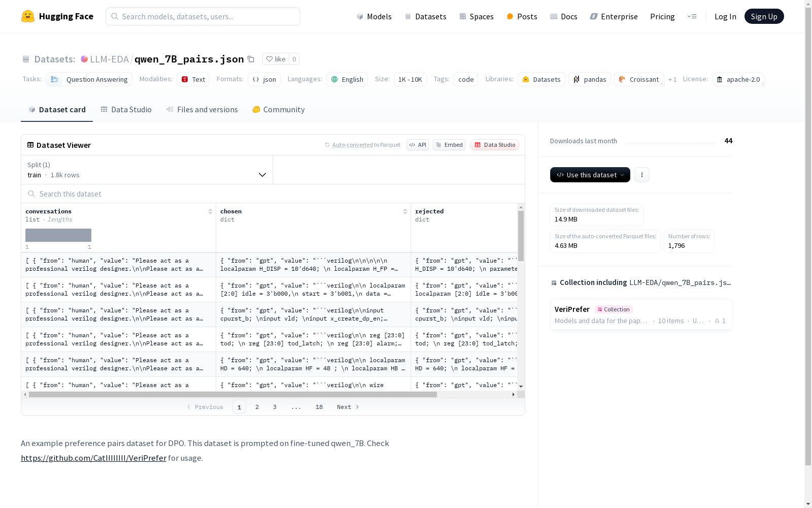Click the horizontal scrollbar of dataset table
812x508 pixels.
pyautogui.click(x=233, y=394)
